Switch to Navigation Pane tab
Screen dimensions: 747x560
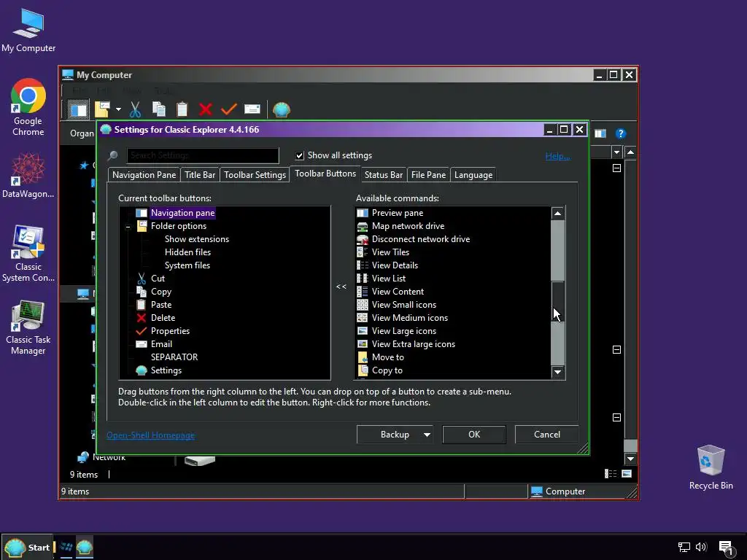click(x=144, y=175)
